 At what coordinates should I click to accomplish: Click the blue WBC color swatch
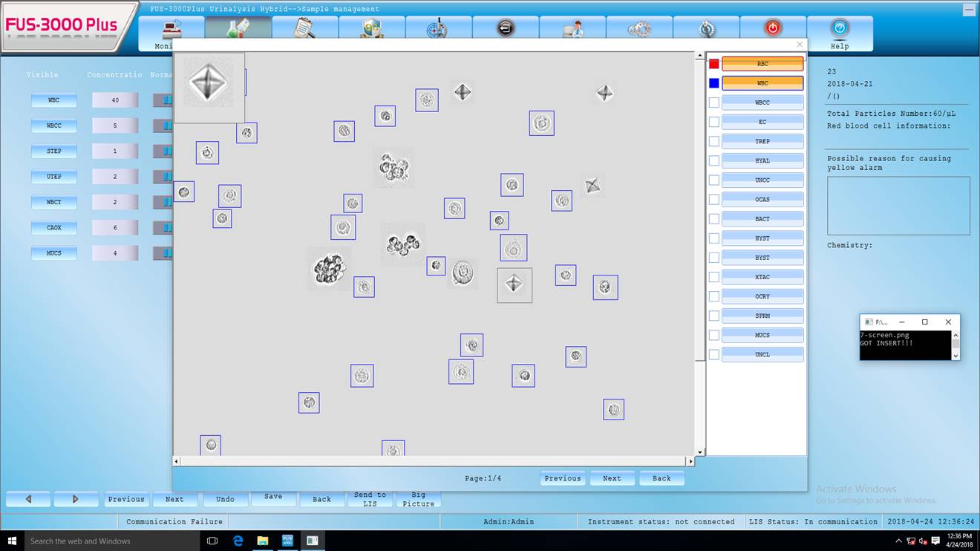pos(714,83)
